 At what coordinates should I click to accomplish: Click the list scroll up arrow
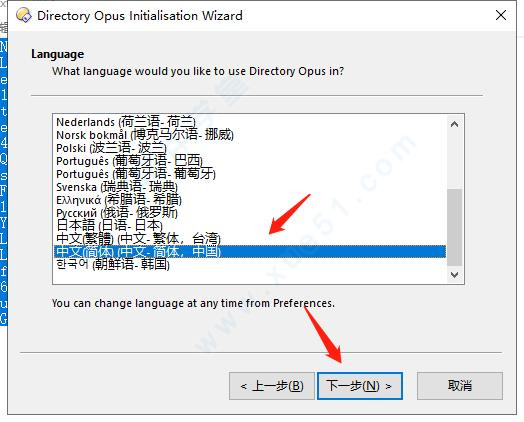454,124
